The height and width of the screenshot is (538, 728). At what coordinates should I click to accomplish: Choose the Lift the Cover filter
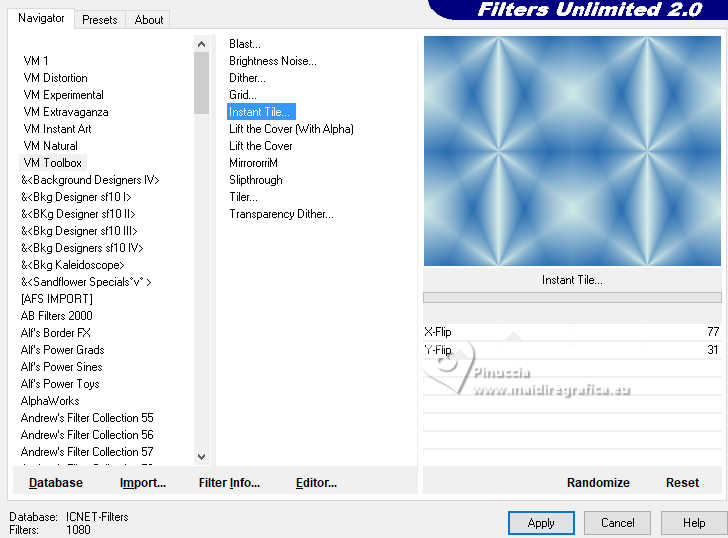(x=260, y=146)
